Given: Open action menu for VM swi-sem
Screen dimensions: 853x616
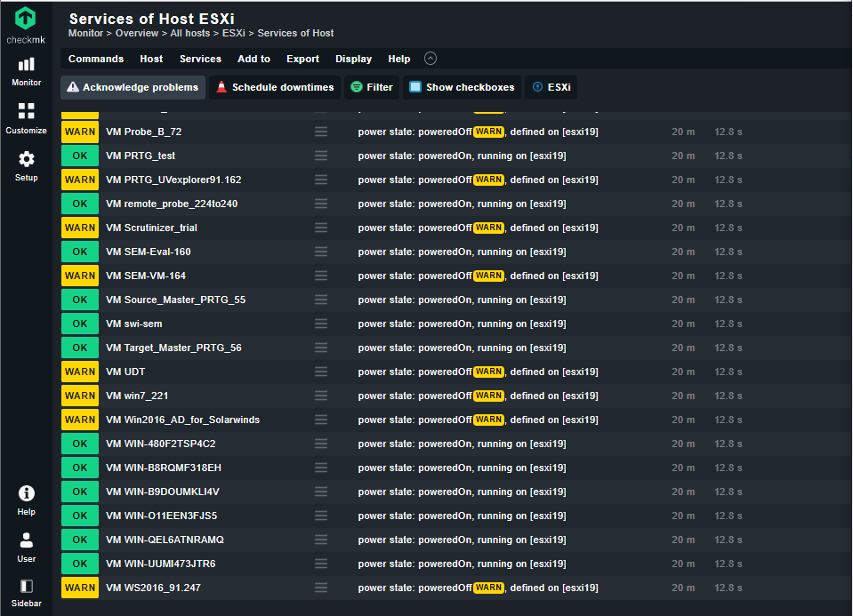Looking at the screenshot, I should click(x=321, y=324).
